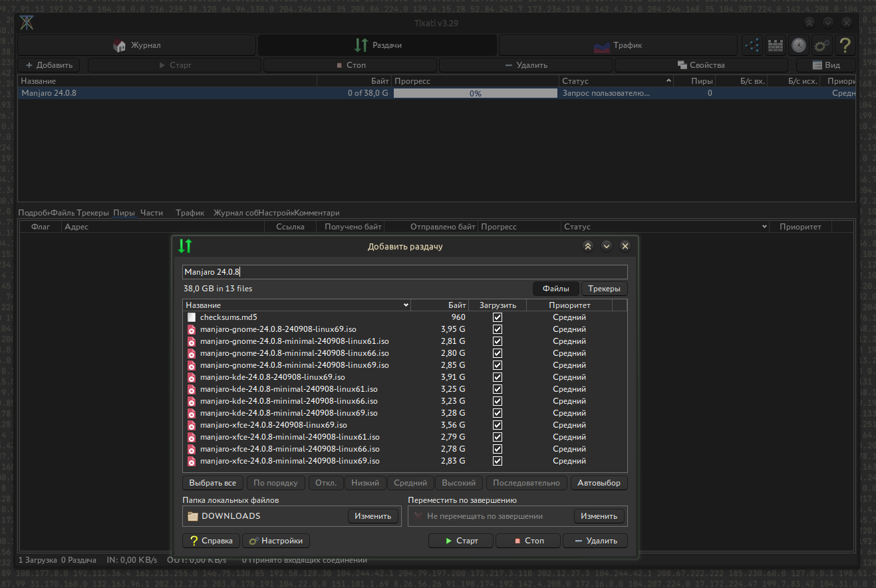This screenshot has width=876, height=588.
Task: Select the Файлы tab in dialog
Action: (556, 289)
